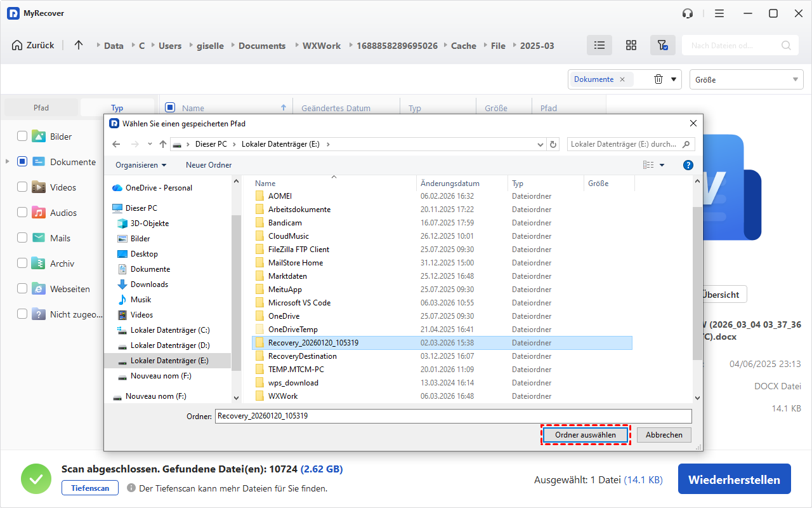Switch to the Pfad tab
The width and height of the screenshot is (812, 508).
pos(41,108)
